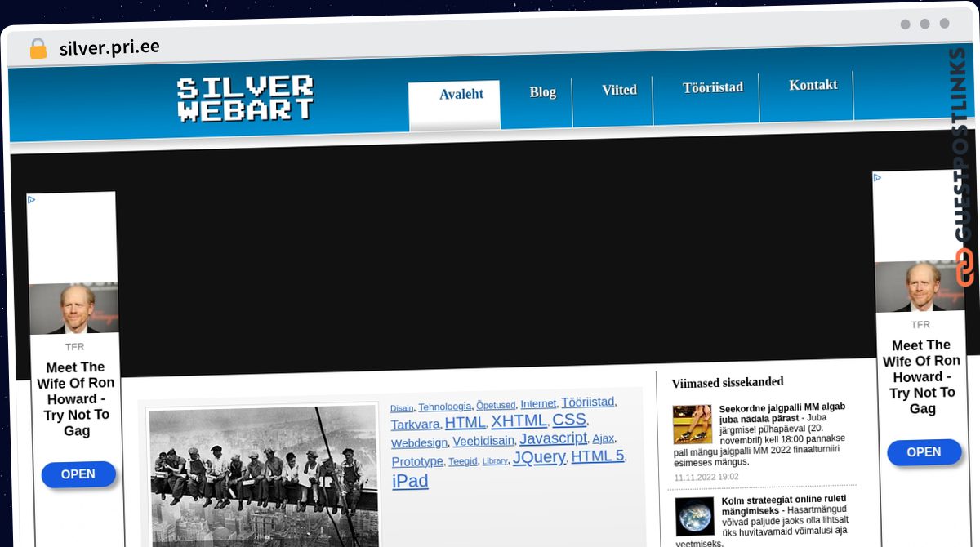
Task: Open the Ajax tag
Action: click(603, 438)
